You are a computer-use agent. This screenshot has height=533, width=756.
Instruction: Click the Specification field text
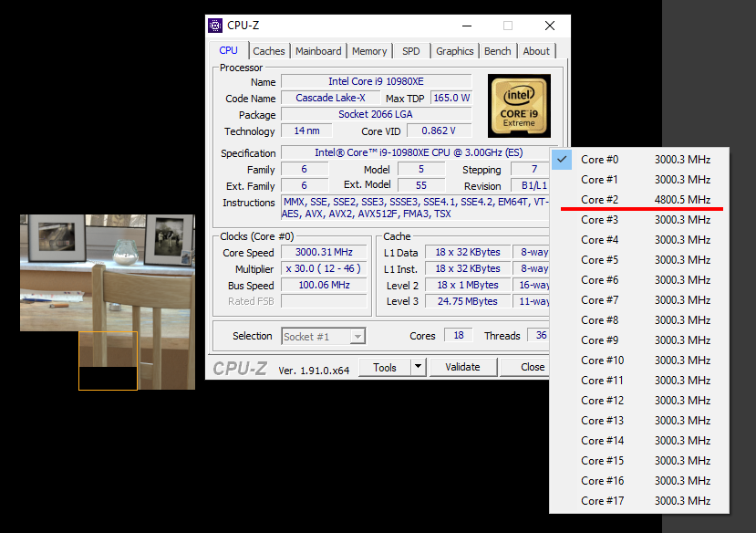[419, 153]
